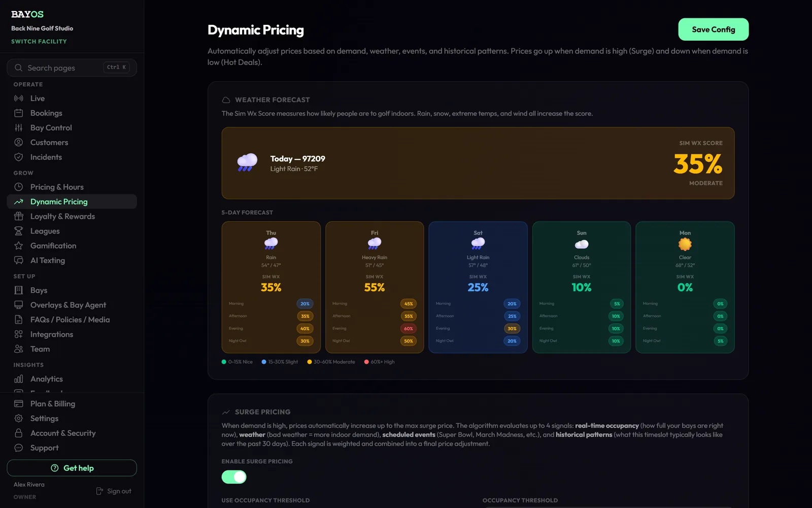Click the Bays building icon

19,291
